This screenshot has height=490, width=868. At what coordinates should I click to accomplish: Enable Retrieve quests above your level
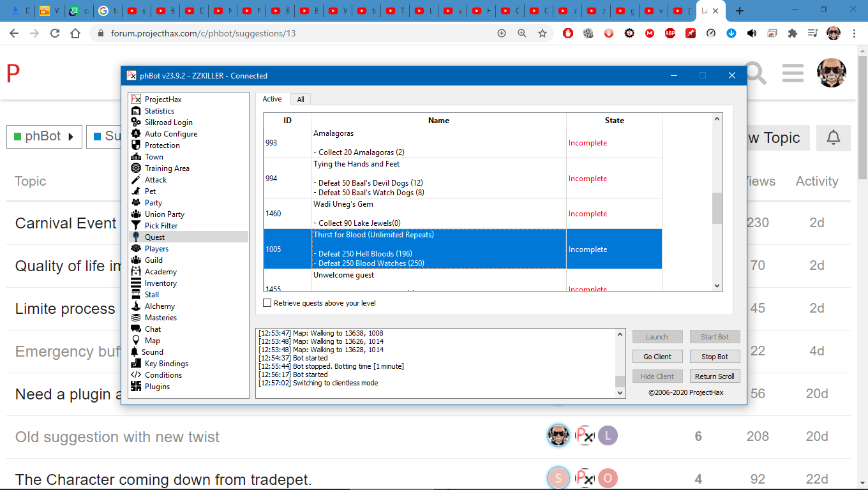point(267,303)
